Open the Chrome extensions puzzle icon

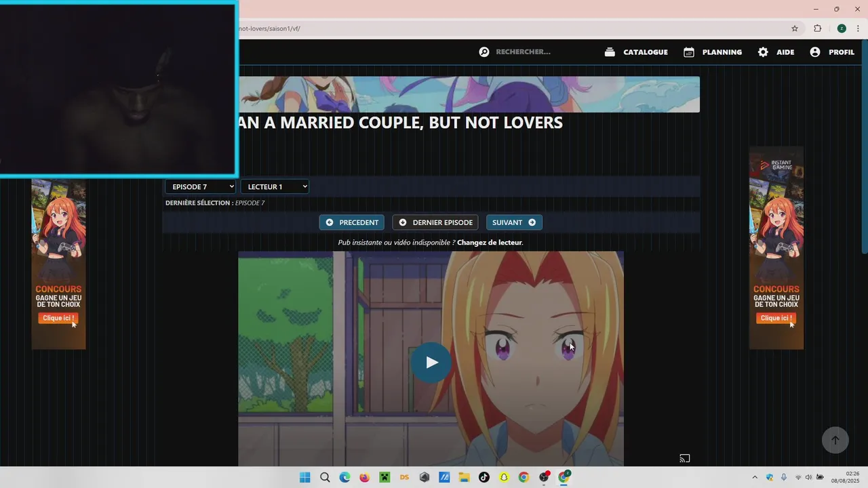click(817, 28)
